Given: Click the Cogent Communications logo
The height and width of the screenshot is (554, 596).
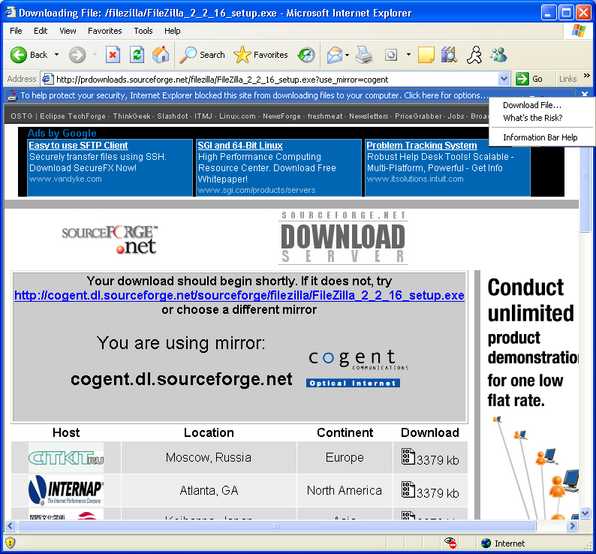Looking at the screenshot, I should coord(357,368).
